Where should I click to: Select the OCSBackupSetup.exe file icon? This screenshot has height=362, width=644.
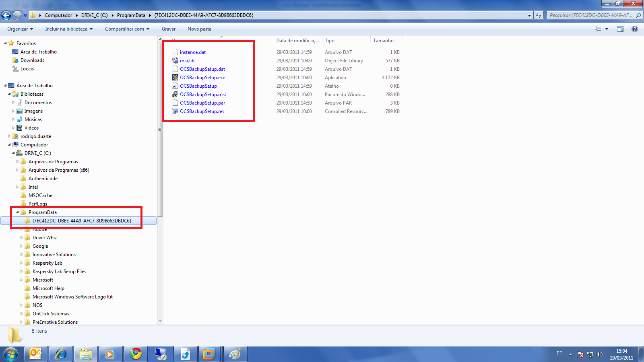175,78
